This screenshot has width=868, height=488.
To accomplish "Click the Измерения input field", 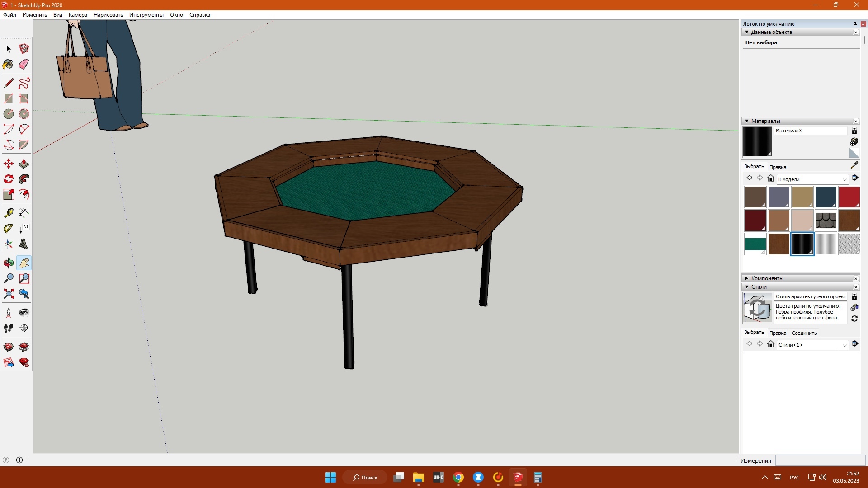I will pyautogui.click(x=820, y=460).
